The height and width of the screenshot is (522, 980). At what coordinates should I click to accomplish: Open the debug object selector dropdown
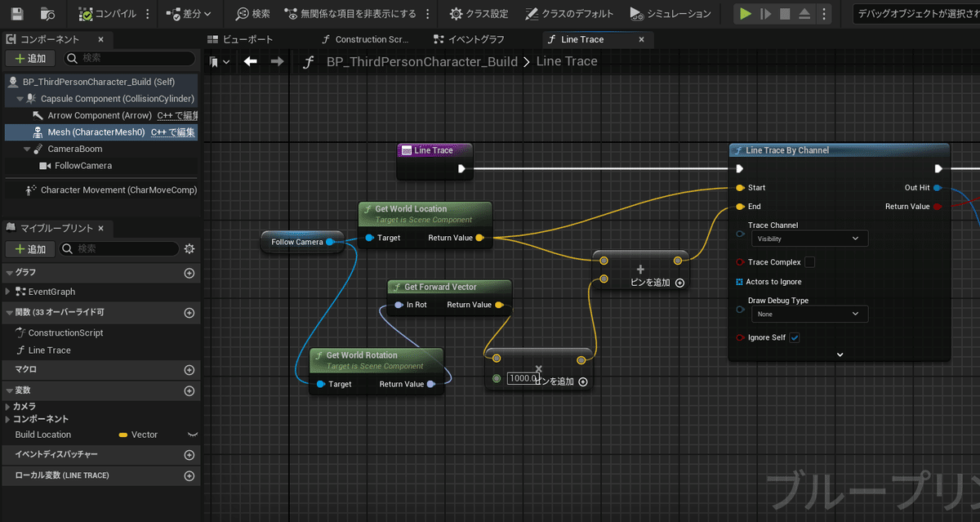click(915, 14)
